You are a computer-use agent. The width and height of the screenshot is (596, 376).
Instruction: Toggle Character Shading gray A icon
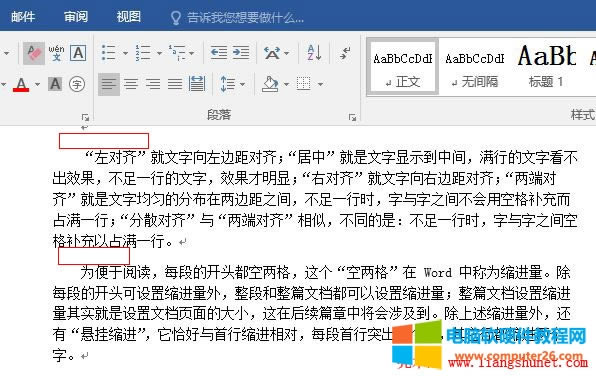coord(55,84)
